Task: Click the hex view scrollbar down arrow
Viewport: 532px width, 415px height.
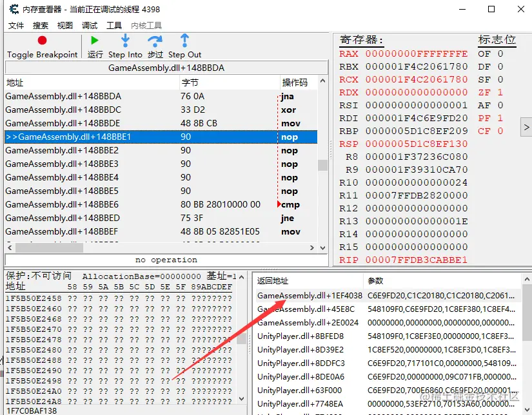Action: (242, 399)
